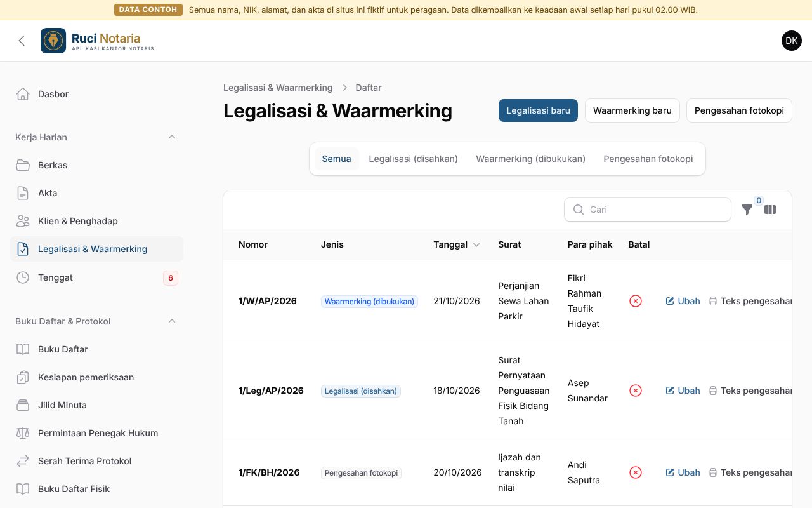Click Ubah for 1/FK/BH/2026

point(683,472)
